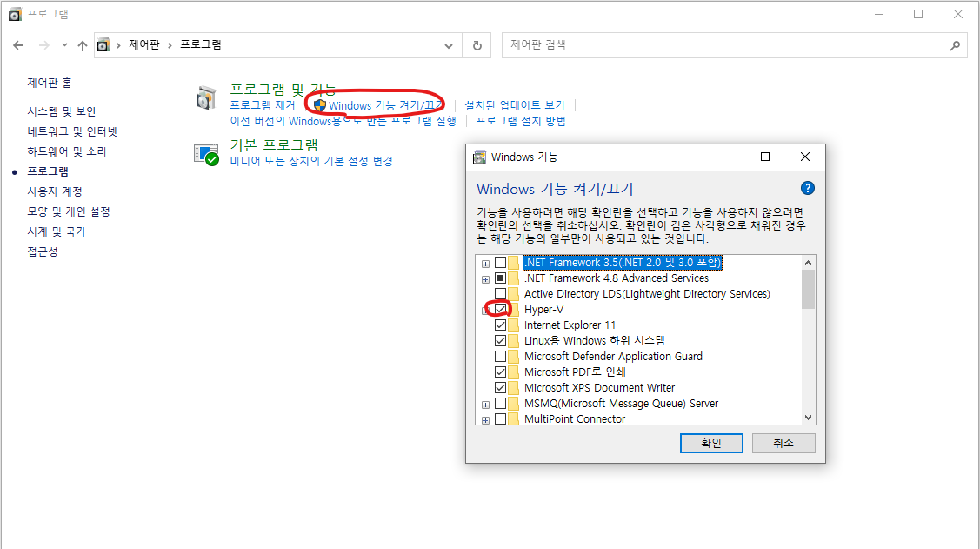The image size is (980, 549).
Task: Select the Hyper-V feature label
Action: (x=543, y=310)
